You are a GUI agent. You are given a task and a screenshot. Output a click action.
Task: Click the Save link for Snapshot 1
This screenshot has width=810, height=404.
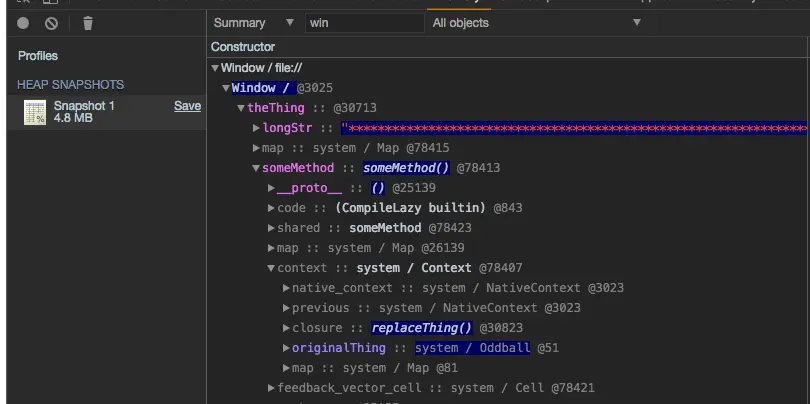(x=187, y=106)
